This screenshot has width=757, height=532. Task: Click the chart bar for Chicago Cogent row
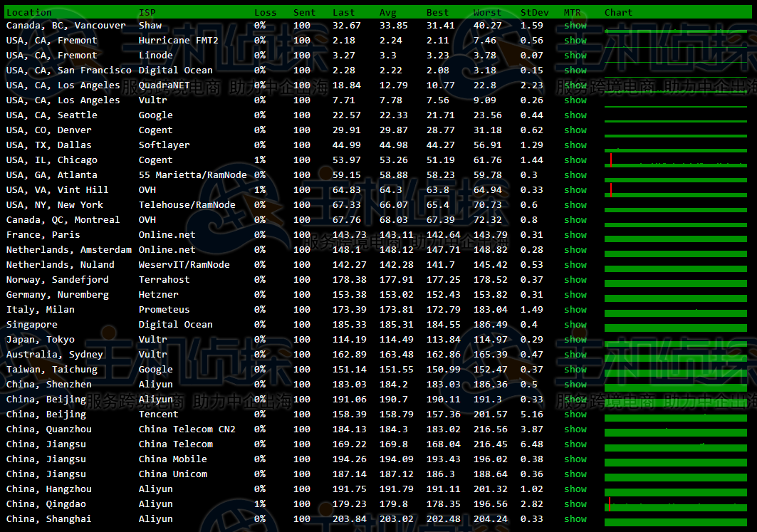click(x=675, y=162)
